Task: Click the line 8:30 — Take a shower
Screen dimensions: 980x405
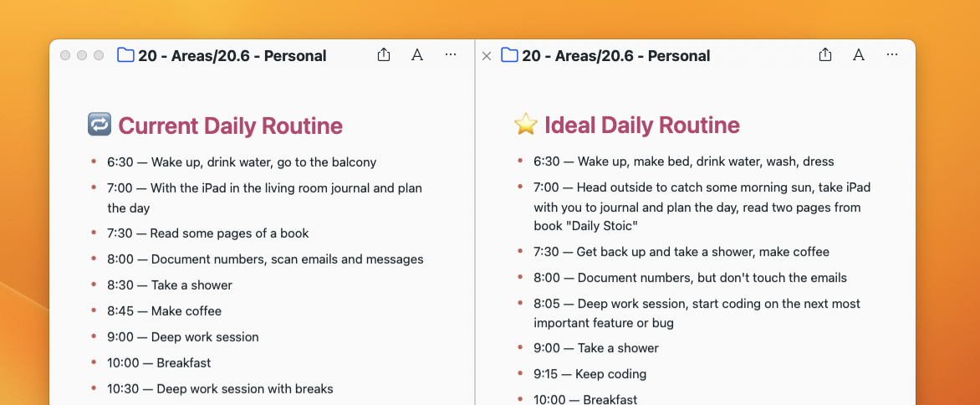Action: [x=170, y=285]
